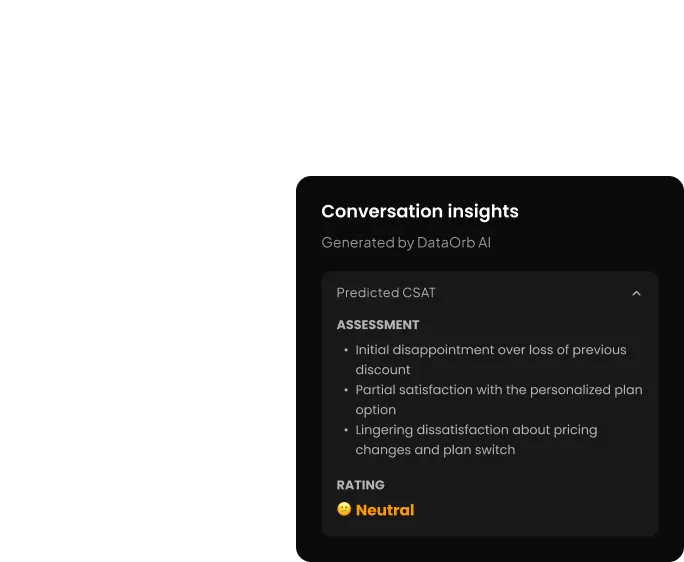Click the word CSAT in section header
Screen dimensions: 684x562
point(418,293)
